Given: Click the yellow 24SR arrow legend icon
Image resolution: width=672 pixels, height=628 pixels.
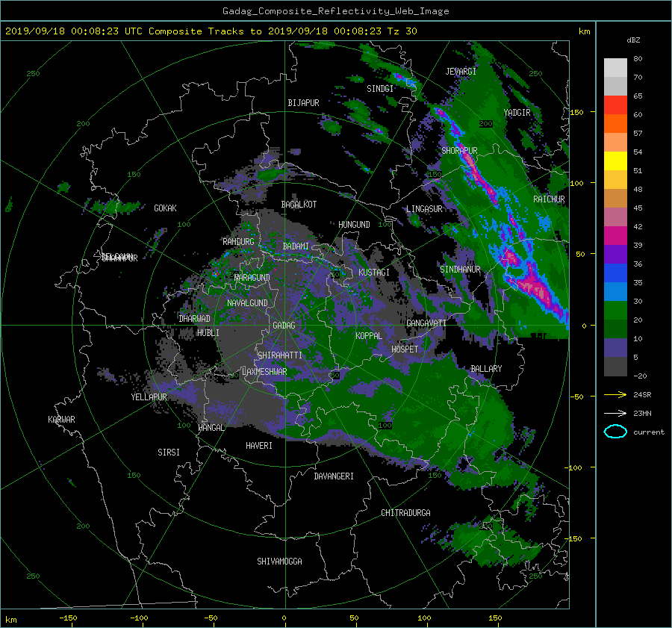Looking at the screenshot, I should [x=615, y=394].
